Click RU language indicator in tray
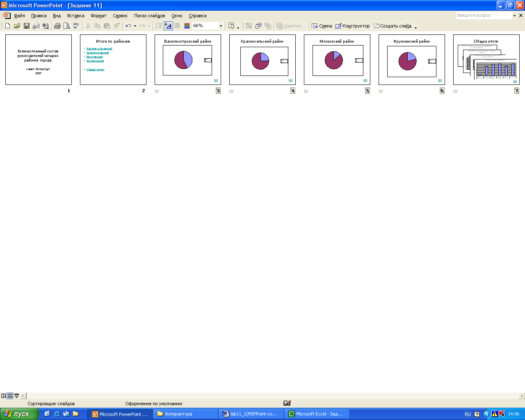Image resolution: width=525 pixels, height=420 pixels. pos(468,414)
